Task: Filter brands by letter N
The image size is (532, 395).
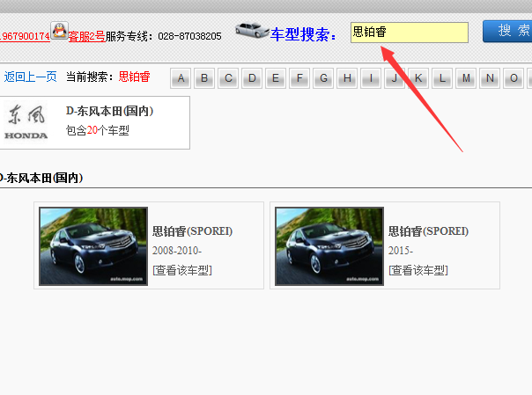Action: 490,78
